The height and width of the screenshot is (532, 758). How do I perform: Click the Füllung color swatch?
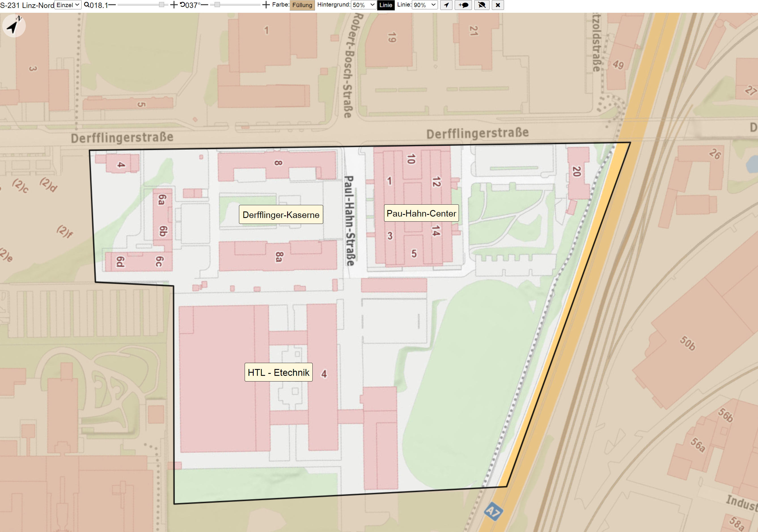click(302, 5)
